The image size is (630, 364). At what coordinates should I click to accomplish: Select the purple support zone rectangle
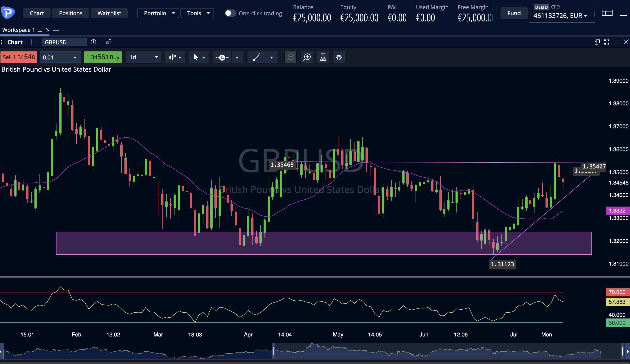coord(324,243)
